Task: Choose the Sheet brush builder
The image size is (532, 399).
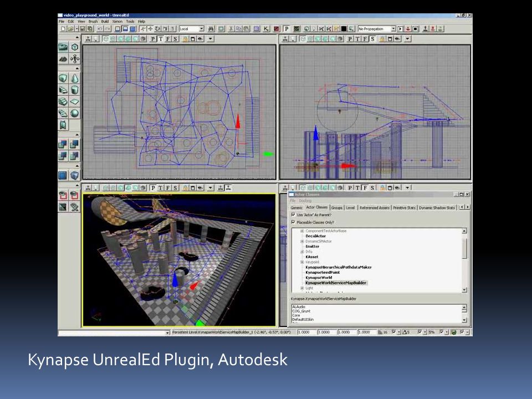Action: (x=75, y=101)
